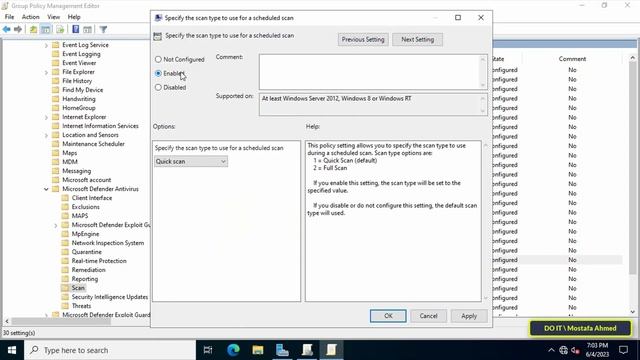
Task: Select Microsoft account in the tree
Action: coord(87,180)
